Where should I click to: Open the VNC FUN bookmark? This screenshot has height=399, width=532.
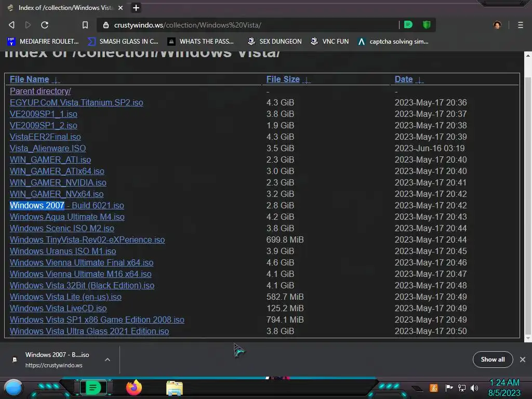(329, 42)
